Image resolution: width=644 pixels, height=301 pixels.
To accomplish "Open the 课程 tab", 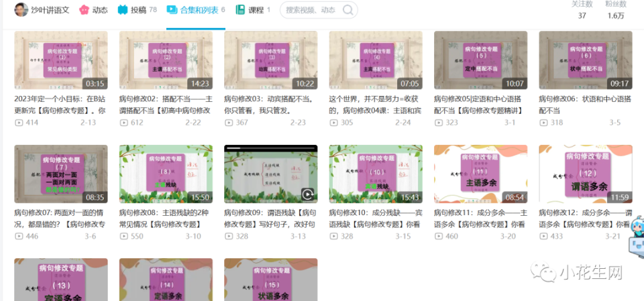I will point(253,10).
